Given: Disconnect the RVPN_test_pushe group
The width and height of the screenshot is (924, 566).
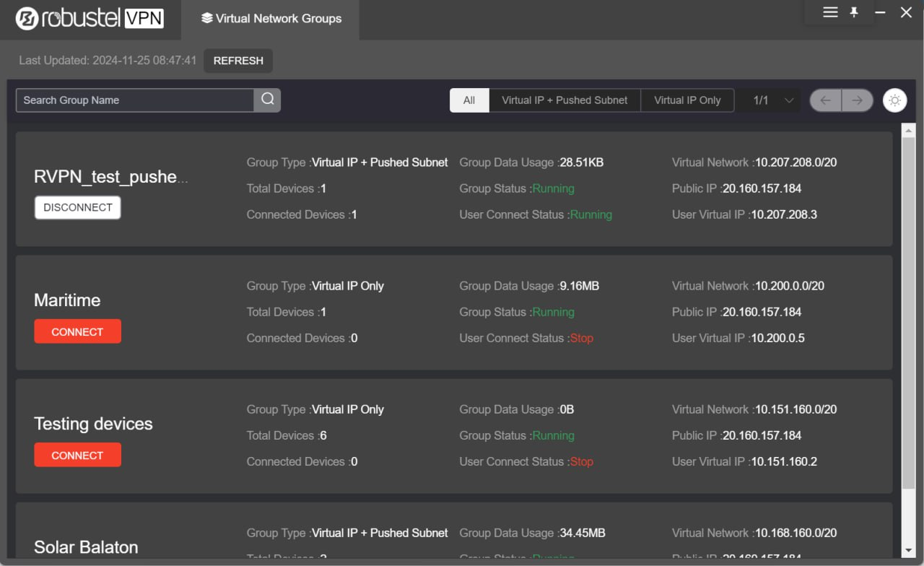Looking at the screenshot, I should [x=77, y=207].
